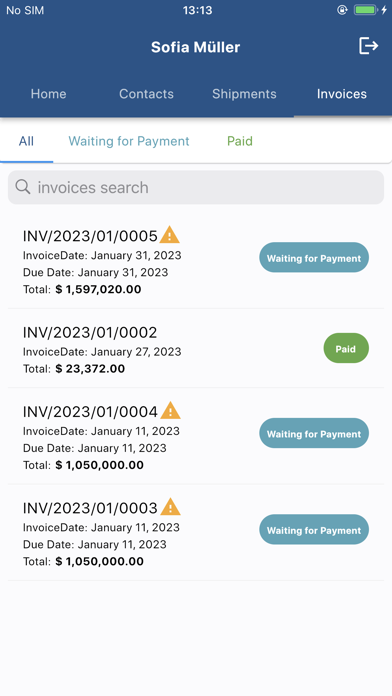This screenshot has width=392, height=696.
Task: Click Waiting for Payment badge on INV/2023/01/0003
Action: click(x=314, y=530)
